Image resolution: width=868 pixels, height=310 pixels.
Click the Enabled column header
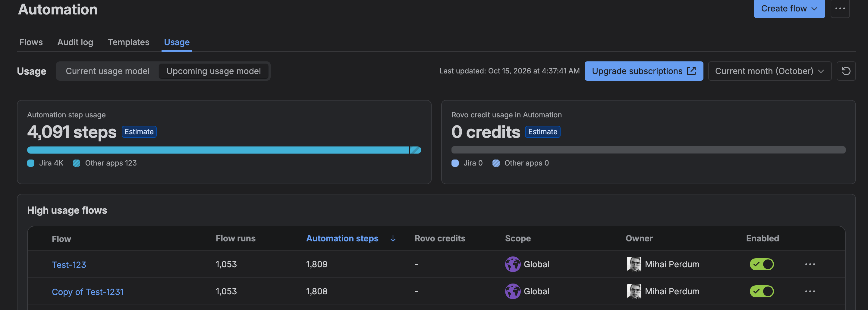click(x=762, y=239)
